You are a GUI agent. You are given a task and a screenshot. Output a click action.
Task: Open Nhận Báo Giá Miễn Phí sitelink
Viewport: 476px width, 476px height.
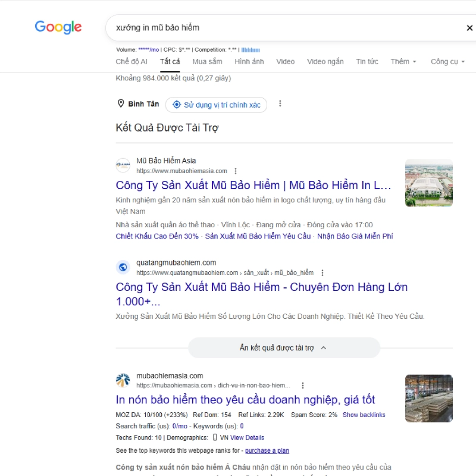coord(355,236)
